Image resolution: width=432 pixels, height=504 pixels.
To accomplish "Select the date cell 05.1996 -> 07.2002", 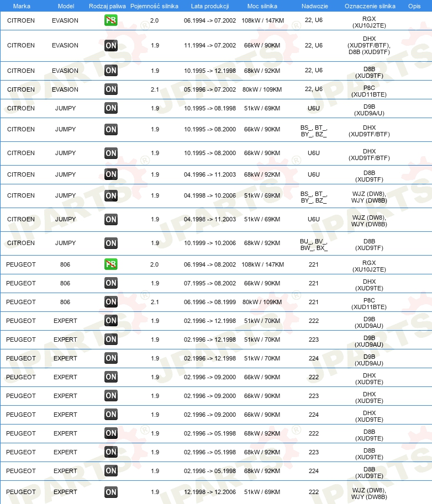I will (210, 89).
